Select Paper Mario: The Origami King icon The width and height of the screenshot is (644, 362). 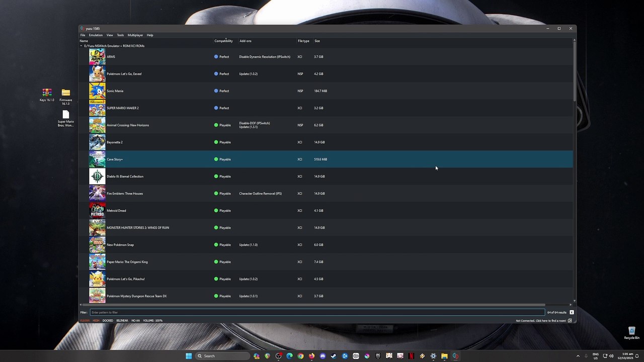click(97, 262)
